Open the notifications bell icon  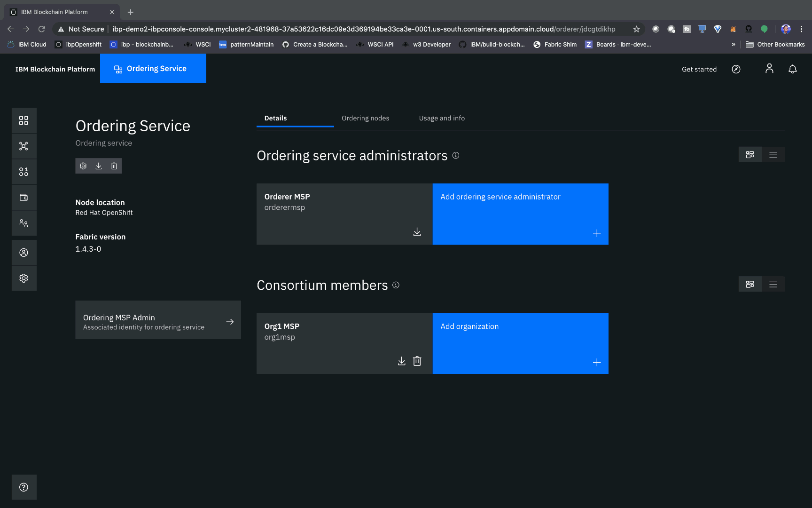793,69
